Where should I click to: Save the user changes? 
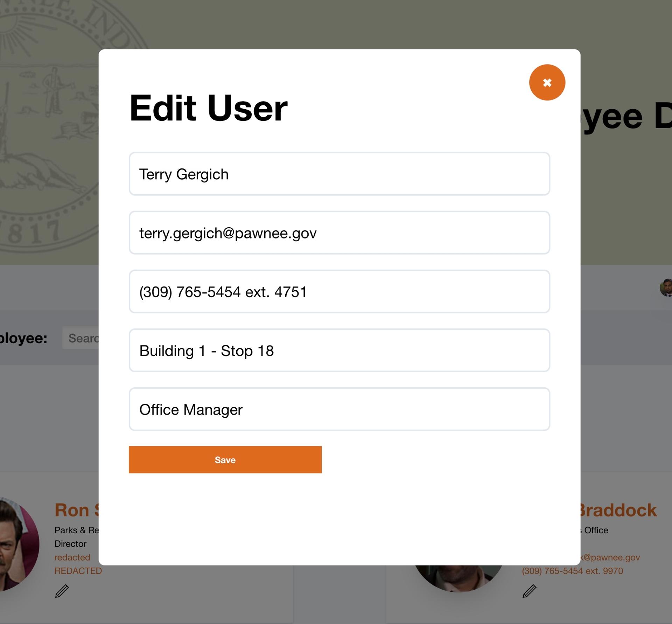click(x=225, y=459)
